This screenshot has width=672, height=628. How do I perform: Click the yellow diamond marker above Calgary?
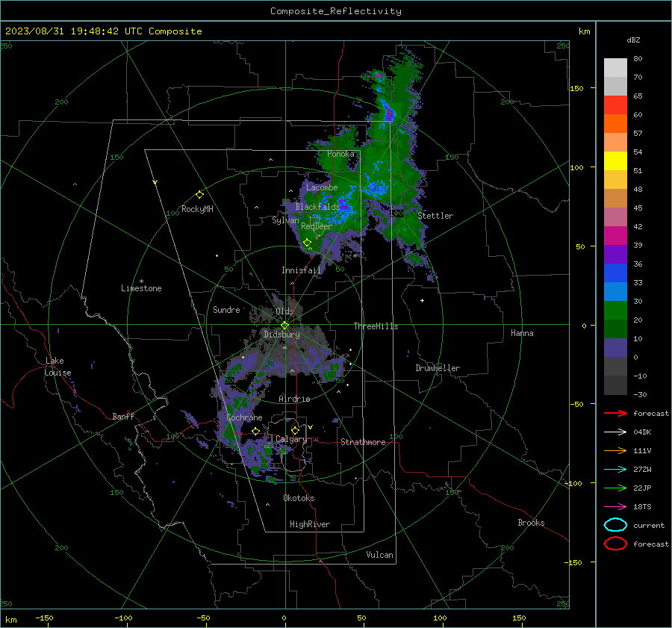(295, 430)
